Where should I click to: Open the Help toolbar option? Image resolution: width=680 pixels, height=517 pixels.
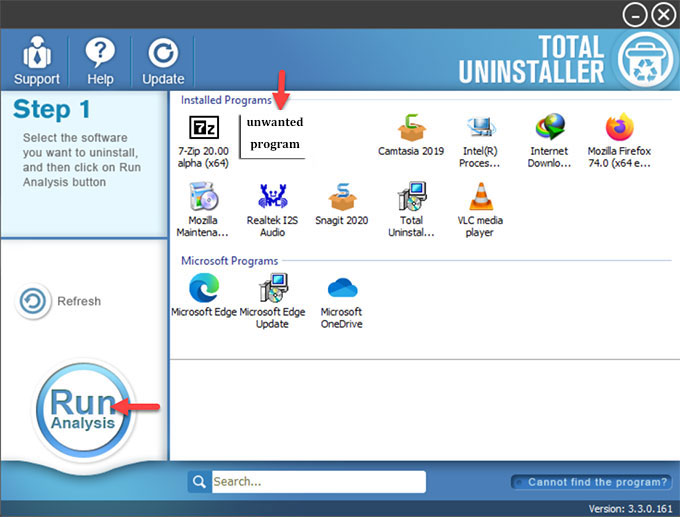point(100,60)
